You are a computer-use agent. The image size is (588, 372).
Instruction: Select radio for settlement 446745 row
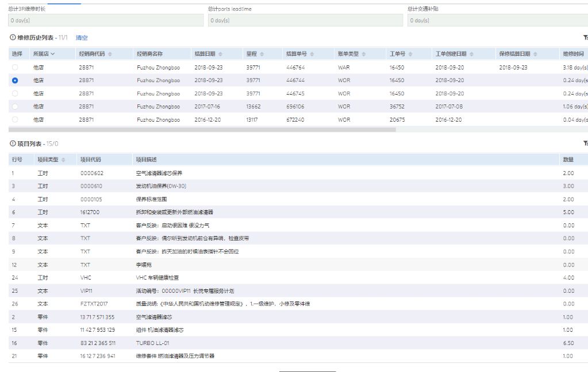click(x=15, y=93)
